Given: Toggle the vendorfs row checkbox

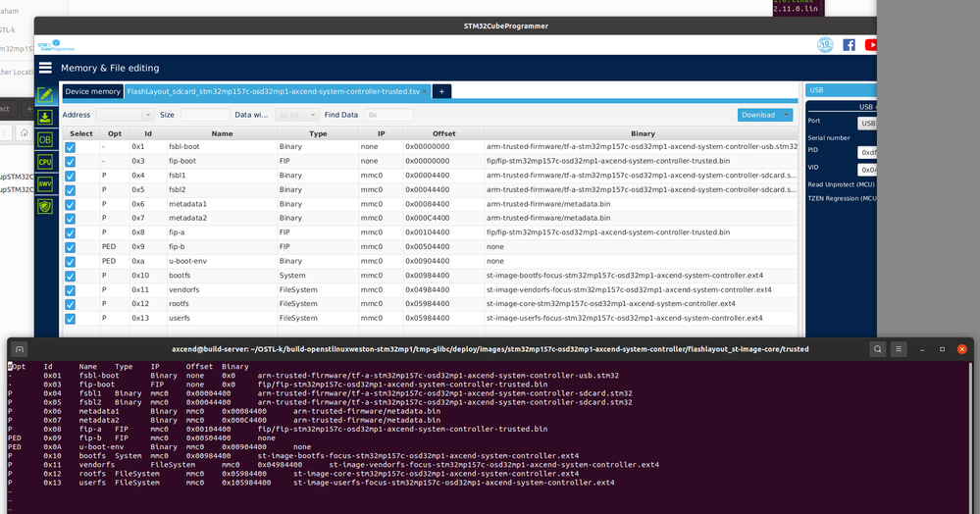Looking at the screenshot, I should point(70,290).
